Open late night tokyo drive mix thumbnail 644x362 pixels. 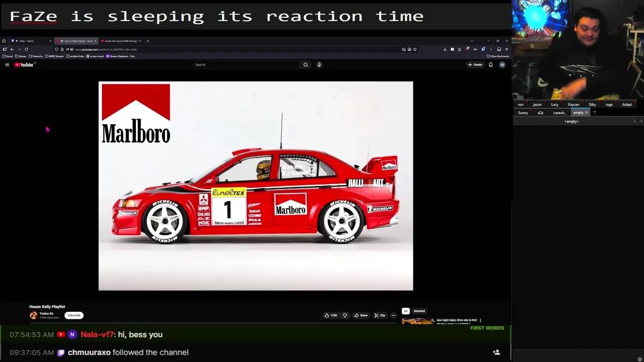pyautogui.click(x=418, y=321)
